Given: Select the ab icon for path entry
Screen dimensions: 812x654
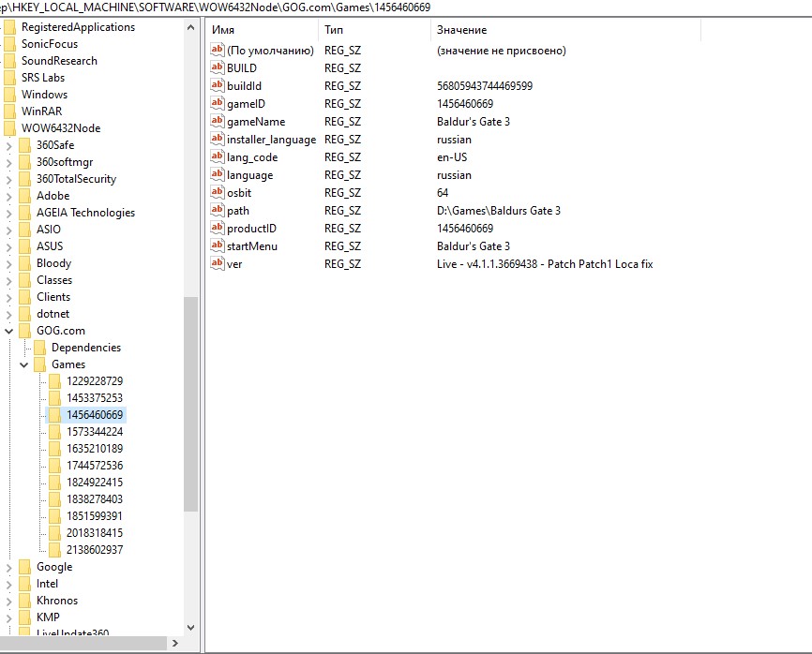Looking at the screenshot, I should click(x=218, y=211).
